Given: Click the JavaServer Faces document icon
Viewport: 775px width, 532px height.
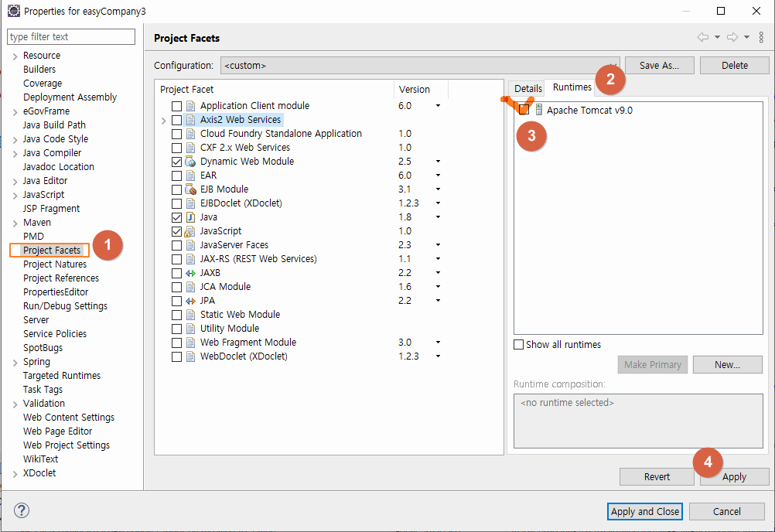Looking at the screenshot, I should [190, 245].
